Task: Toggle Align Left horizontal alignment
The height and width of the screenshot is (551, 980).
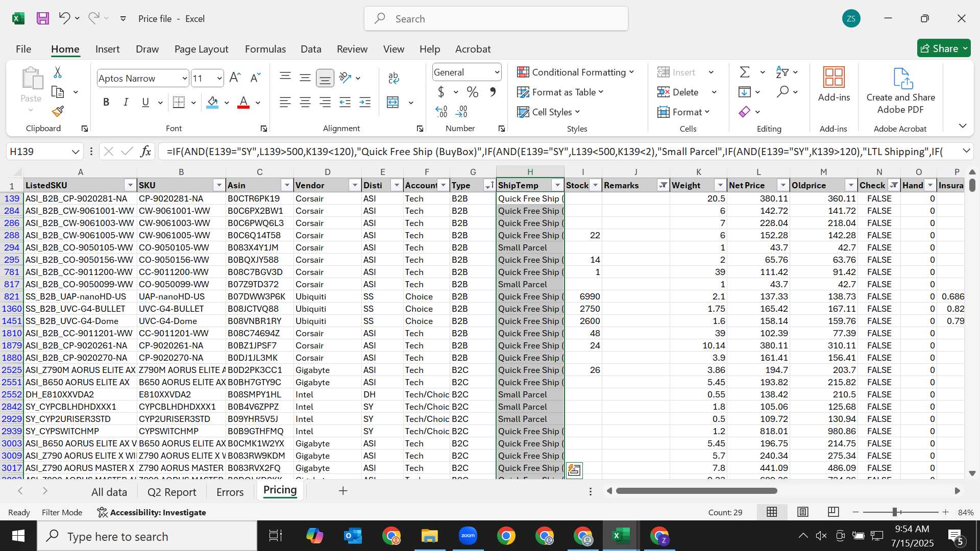Action: tap(285, 103)
